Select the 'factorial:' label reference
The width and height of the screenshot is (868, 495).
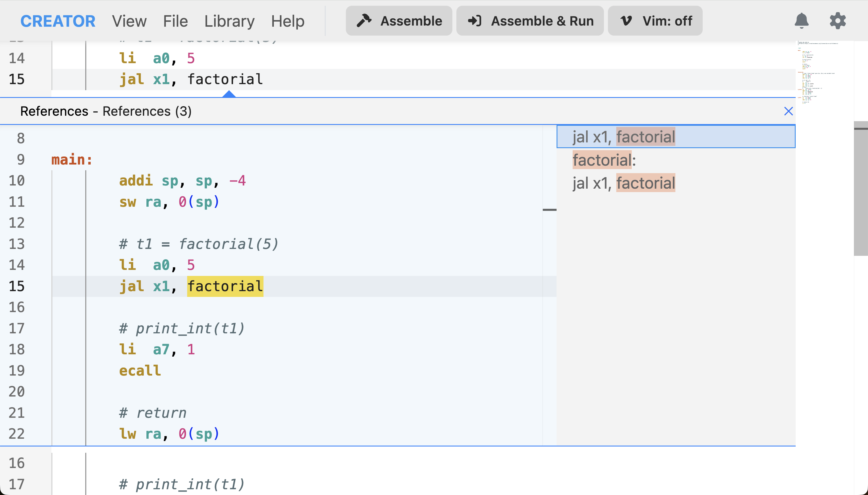point(604,160)
